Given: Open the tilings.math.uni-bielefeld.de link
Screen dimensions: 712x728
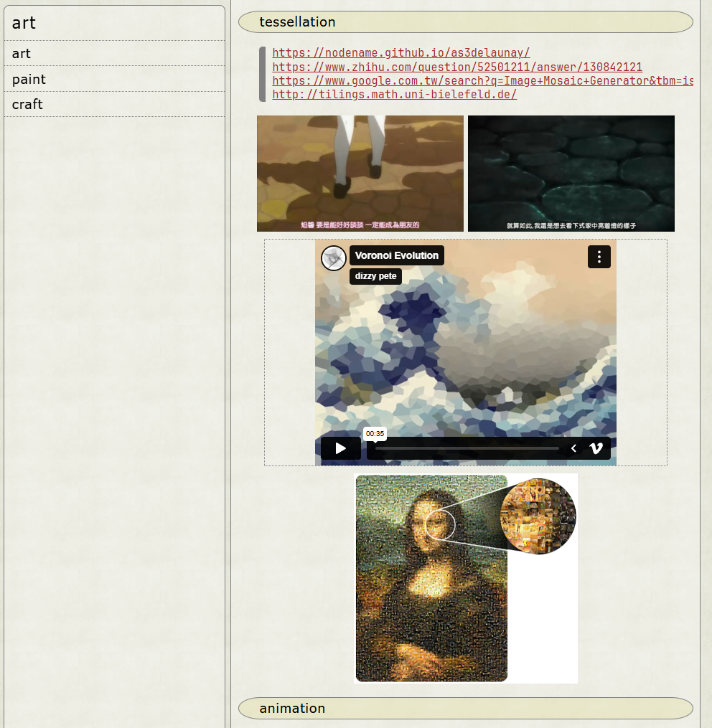Looking at the screenshot, I should click(394, 95).
